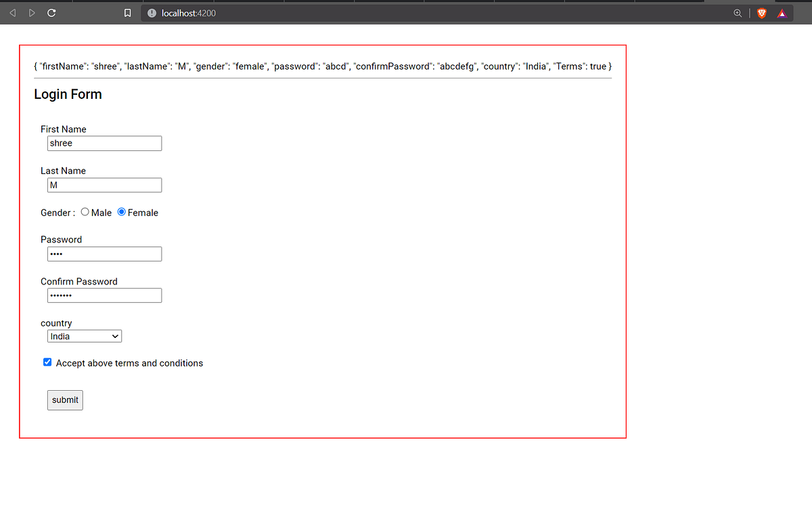The image size is (812, 508).
Task: Click inside the First Name field
Action: pos(104,143)
